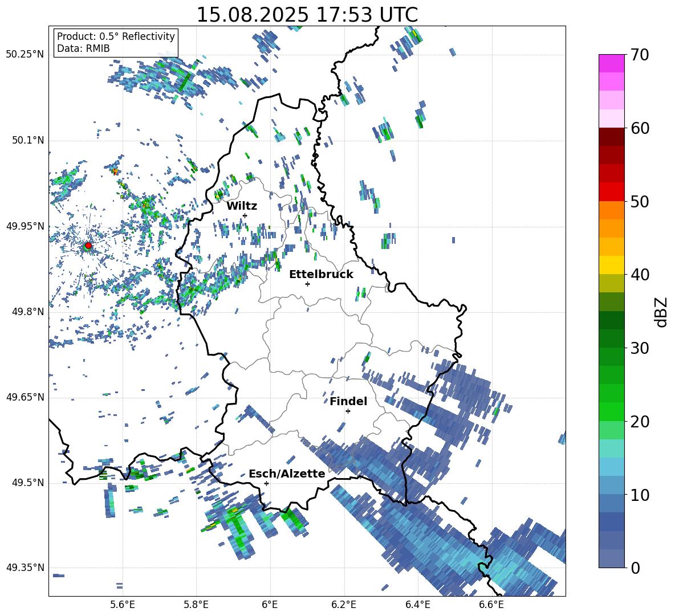Screen dimensions: 675x616
Task: Pick the olive colorbar segment below 40
Action: pos(611,283)
